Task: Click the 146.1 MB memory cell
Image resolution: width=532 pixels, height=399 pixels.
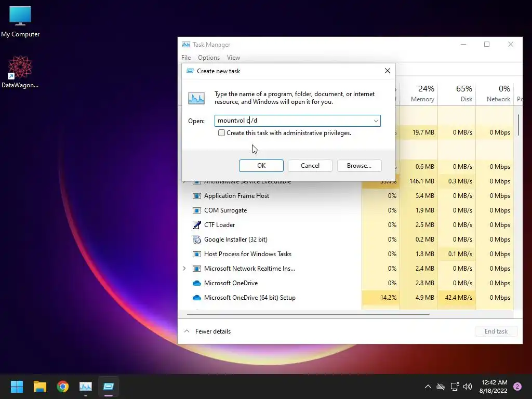Action: coord(419,181)
